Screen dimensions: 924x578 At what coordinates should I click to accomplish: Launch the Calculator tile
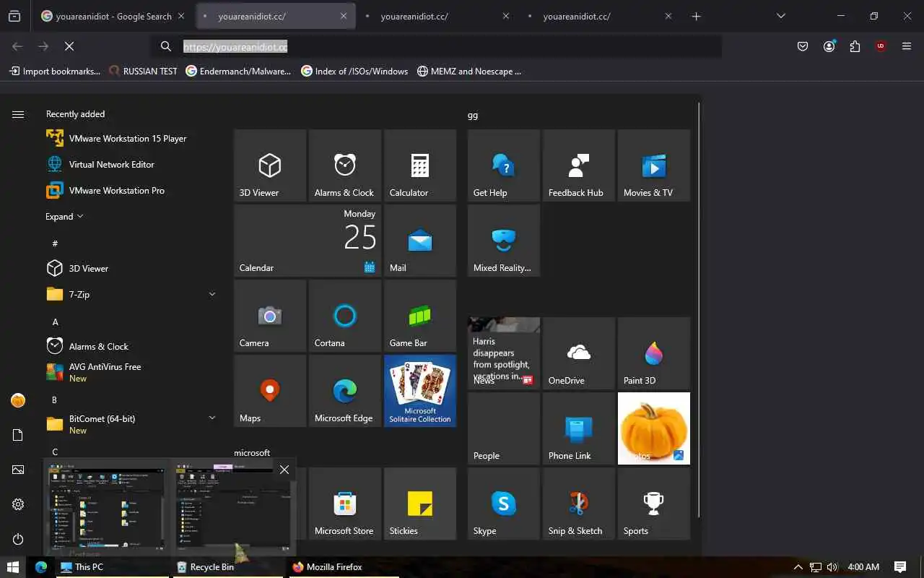[420, 165]
